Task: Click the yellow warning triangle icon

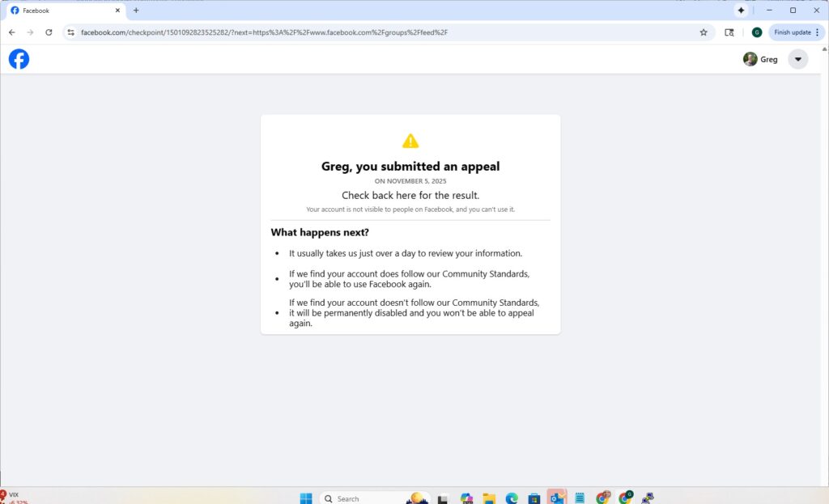Action: tap(410, 139)
